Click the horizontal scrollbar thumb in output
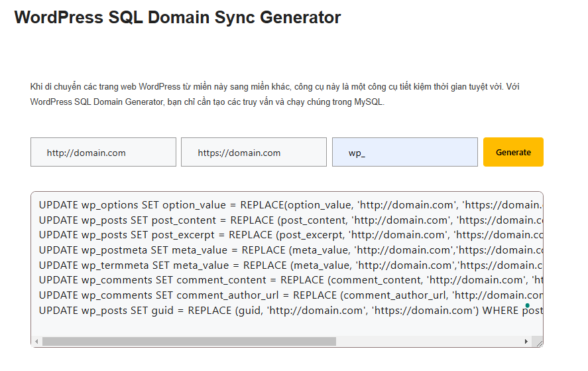This screenshot has width=588, height=371. pyautogui.click(x=189, y=341)
